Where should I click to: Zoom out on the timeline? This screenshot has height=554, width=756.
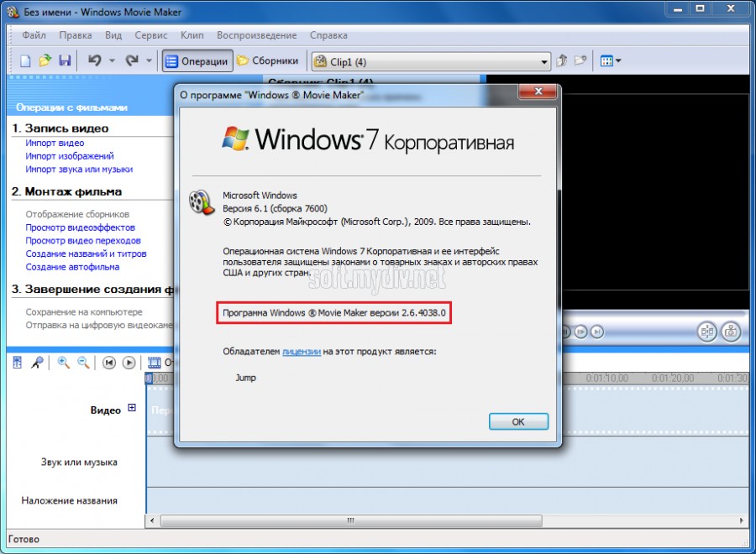coord(83,363)
